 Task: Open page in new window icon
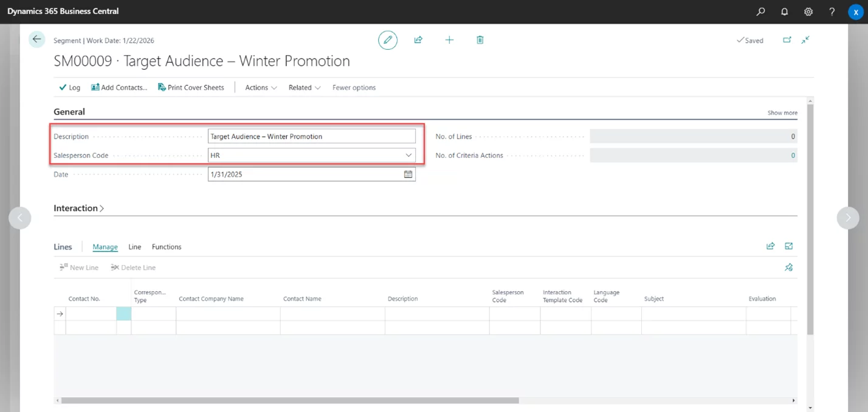click(x=787, y=40)
